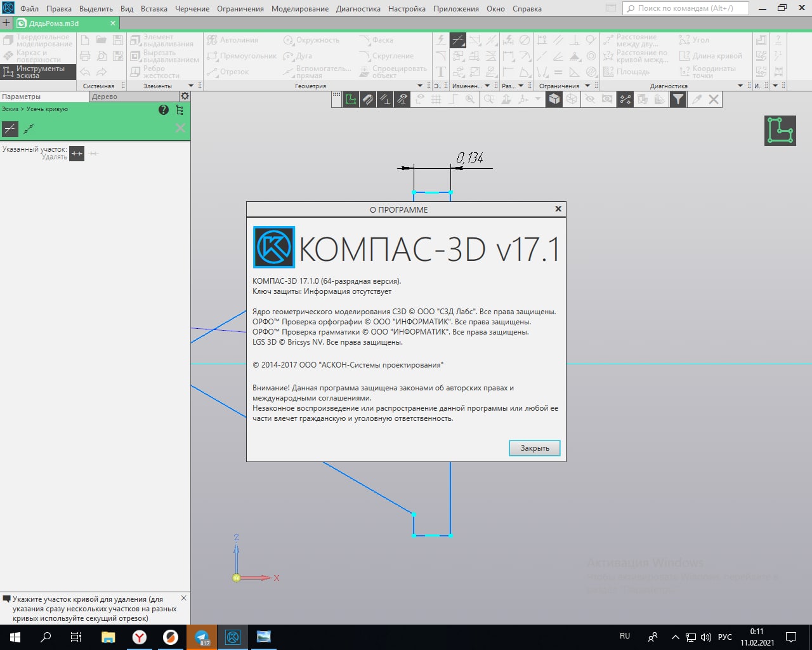The image size is (812, 650).
Task: Open the Ограничения menu
Action: pyautogui.click(x=240, y=9)
